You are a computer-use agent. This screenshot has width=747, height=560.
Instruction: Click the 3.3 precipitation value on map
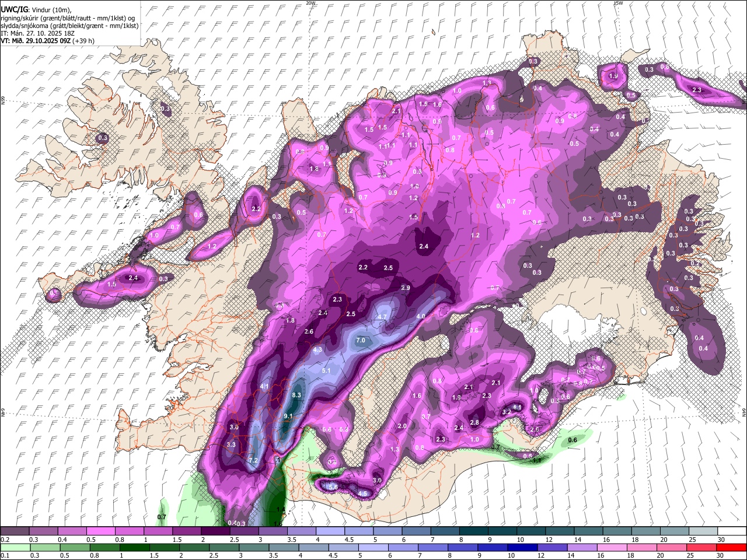231,444
